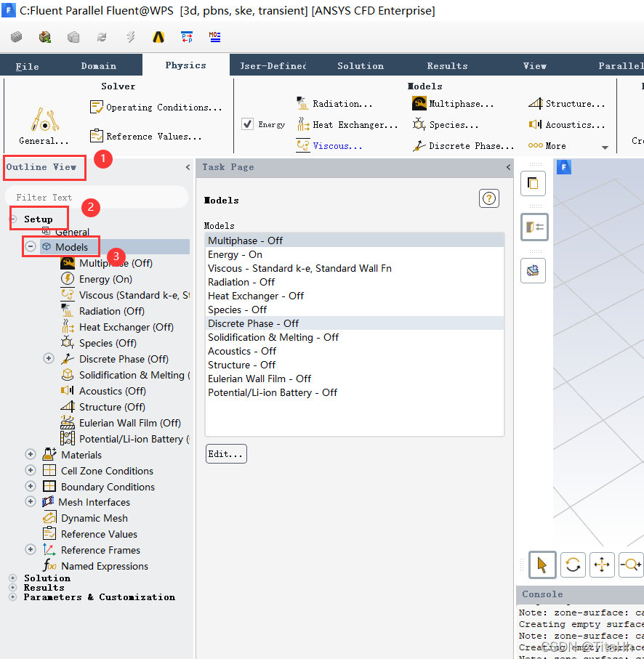Click the MO text-lines toolbar icon
The height and width of the screenshot is (659, 644).
click(x=215, y=37)
